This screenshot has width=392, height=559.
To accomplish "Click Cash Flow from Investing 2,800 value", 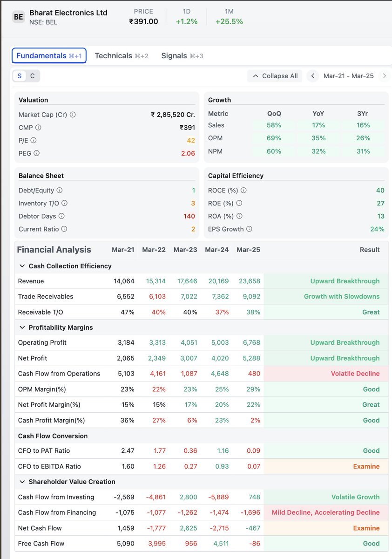I will click(x=188, y=497).
